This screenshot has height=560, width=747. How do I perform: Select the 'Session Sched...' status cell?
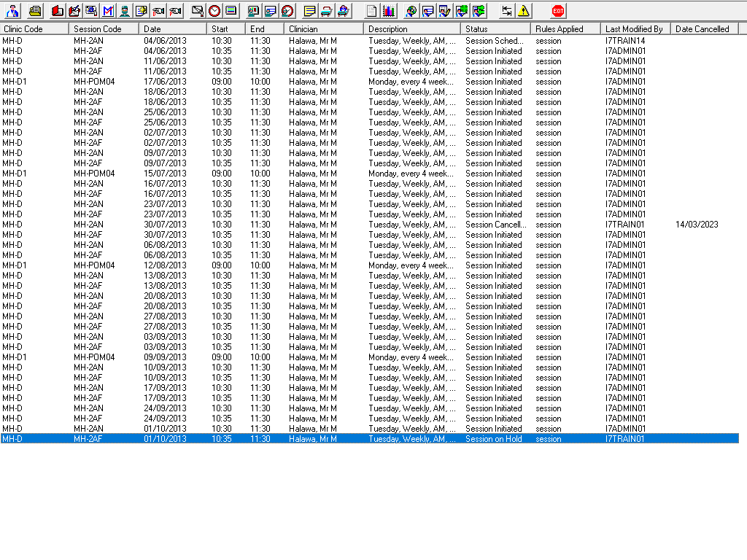[495, 41]
